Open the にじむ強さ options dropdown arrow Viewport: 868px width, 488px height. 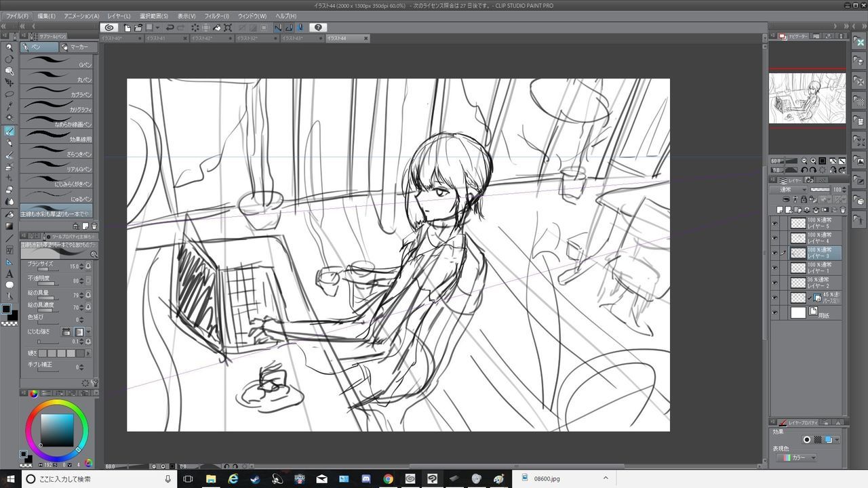click(88, 331)
